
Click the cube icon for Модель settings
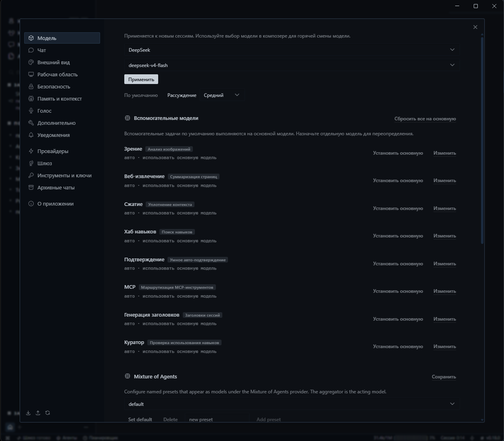tap(31, 38)
